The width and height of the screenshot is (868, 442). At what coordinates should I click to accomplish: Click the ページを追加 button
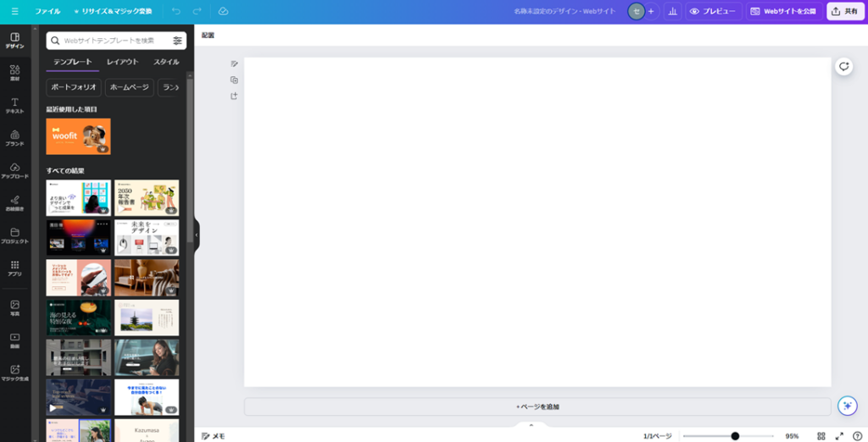[537, 406]
